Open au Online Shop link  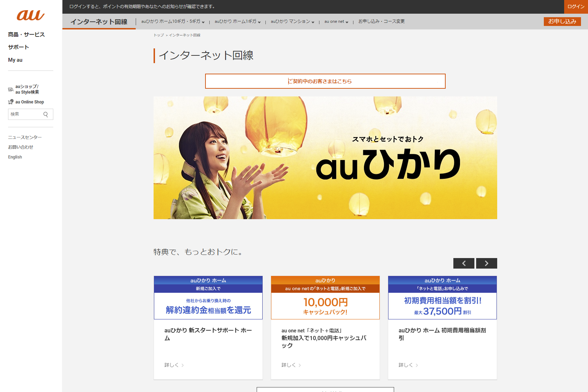coord(29,102)
